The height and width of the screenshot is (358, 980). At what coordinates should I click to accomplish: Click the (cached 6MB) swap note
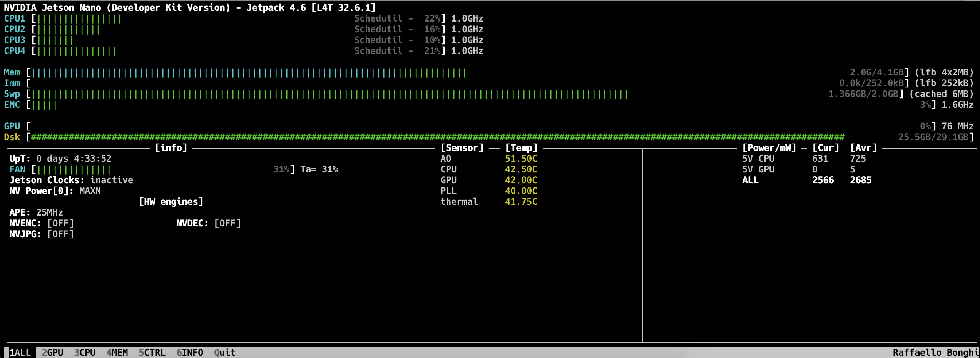tap(942, 94)
